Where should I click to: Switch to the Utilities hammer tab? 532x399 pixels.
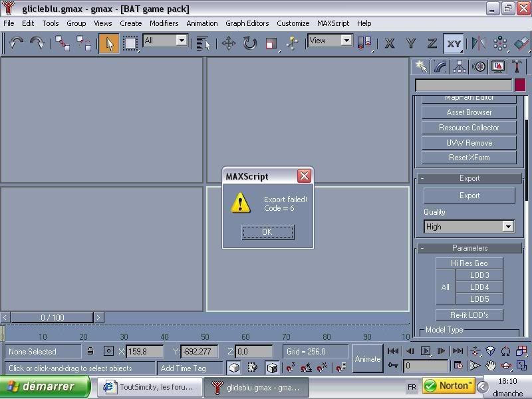click(517, 66)
